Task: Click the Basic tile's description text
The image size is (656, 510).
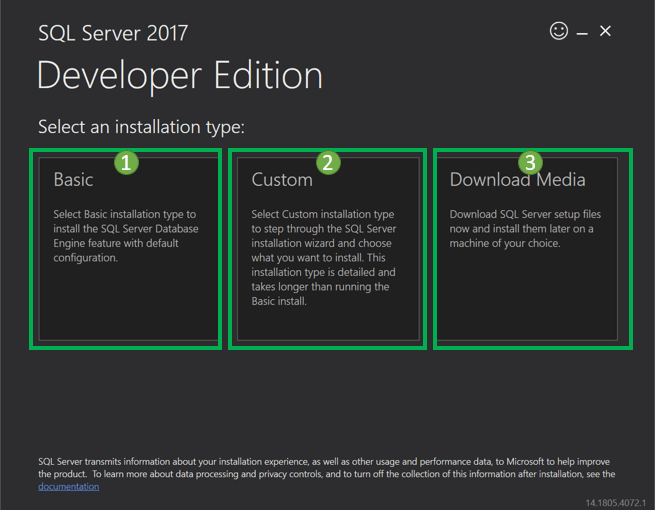Action: pos(126,236)
